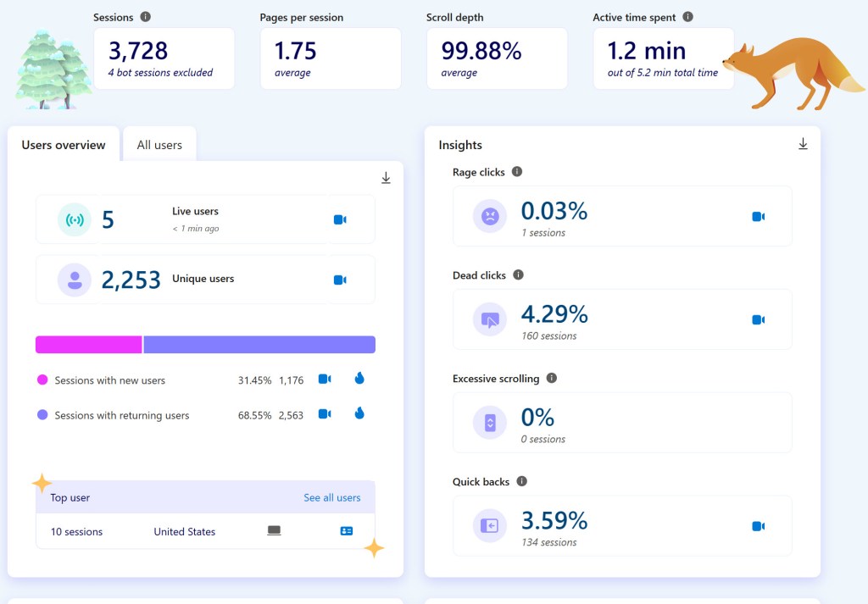Open recordings for unique users

coord(340,280)
